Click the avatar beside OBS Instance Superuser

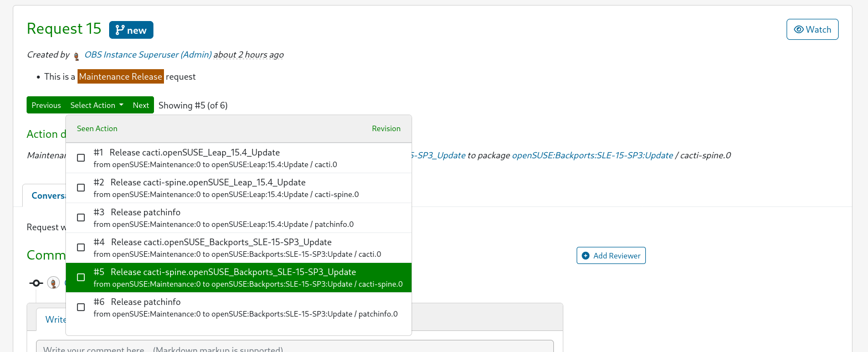pos(76,55)
